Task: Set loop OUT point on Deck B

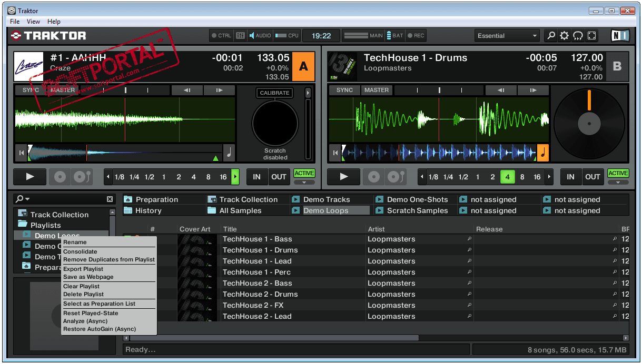Action: [x=592, y=177]
